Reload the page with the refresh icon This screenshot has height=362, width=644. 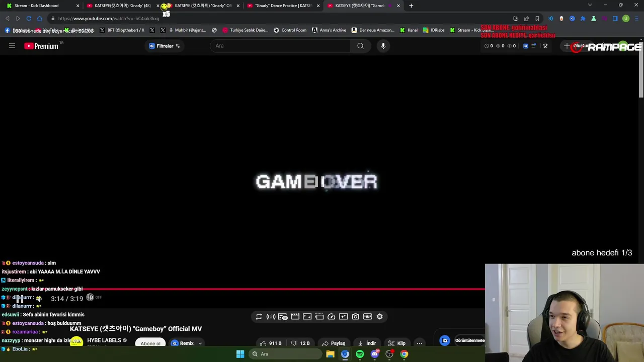point(29,19)
